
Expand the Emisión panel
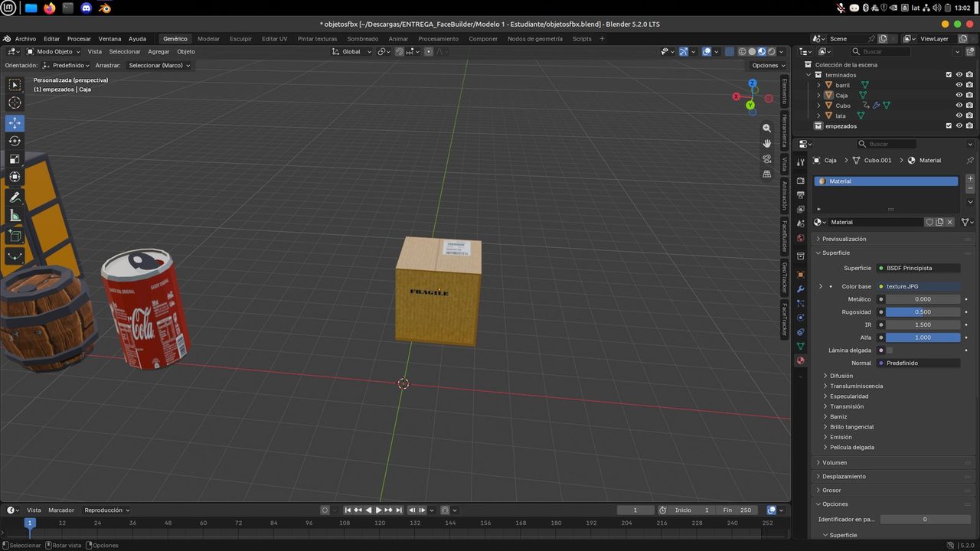click(x=841, y=437)
